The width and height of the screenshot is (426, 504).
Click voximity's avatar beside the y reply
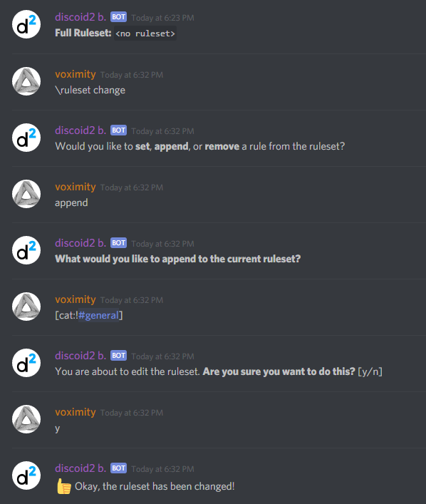(26, 419)
